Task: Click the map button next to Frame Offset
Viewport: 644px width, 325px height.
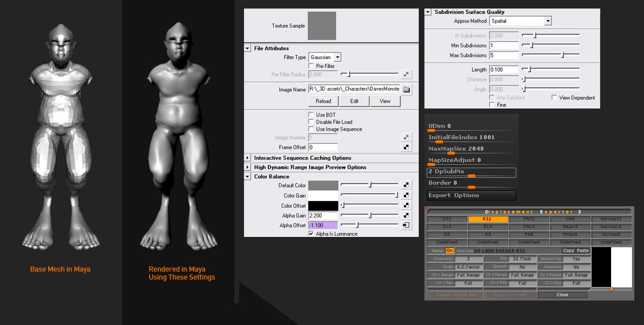Action: coord(406,147)
